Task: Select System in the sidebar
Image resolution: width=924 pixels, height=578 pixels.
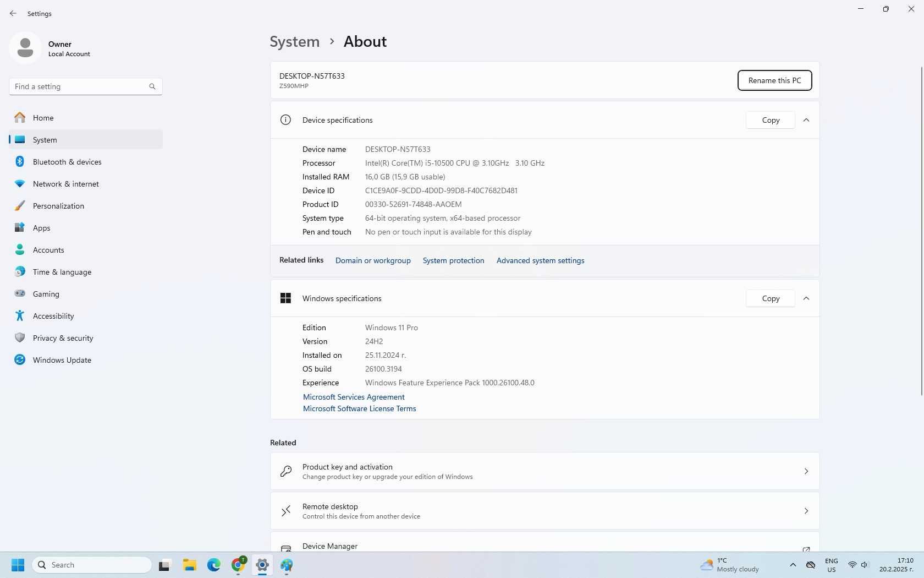Action: (86, 140)
